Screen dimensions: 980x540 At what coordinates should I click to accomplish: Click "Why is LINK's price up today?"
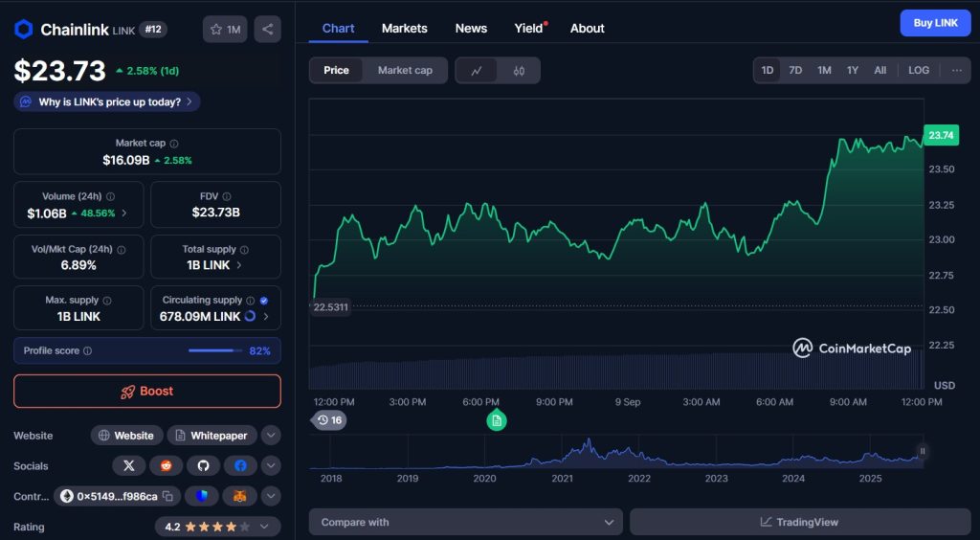coord(107,102)
